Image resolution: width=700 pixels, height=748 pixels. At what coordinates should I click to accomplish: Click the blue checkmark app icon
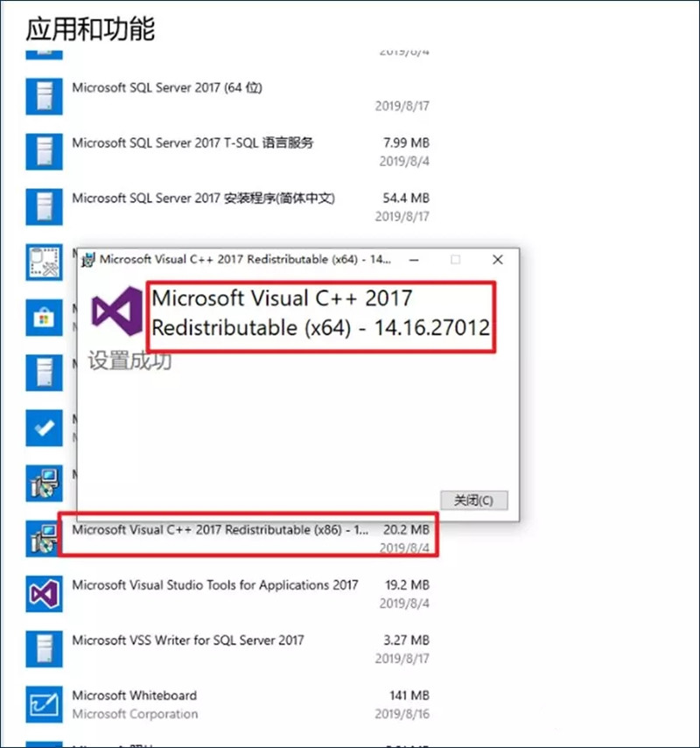[x=44, y=428]
